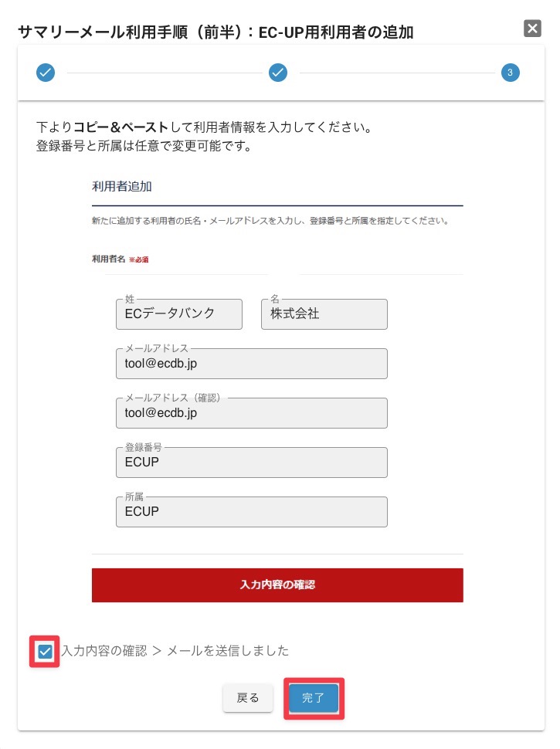The image size is (560, 749).
Task: Select step 3 circle in stepper
Action: (x=510, y=73)
